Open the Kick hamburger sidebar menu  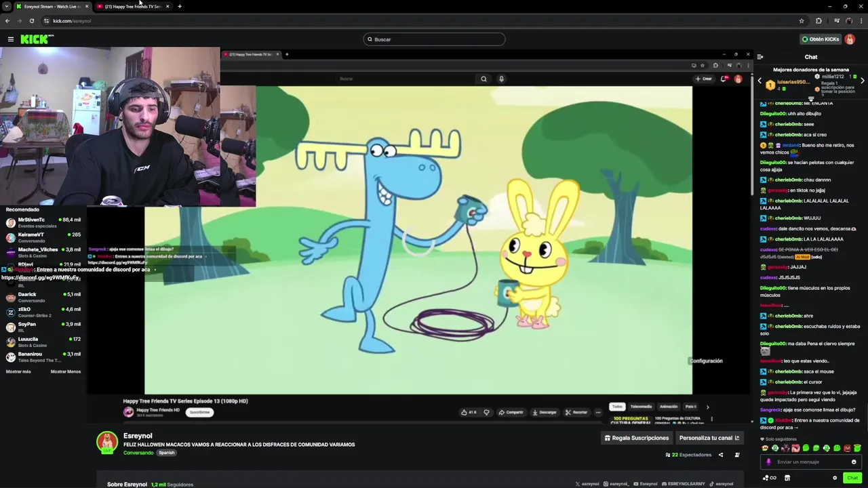pyautogui.click(x=11, y=39)
